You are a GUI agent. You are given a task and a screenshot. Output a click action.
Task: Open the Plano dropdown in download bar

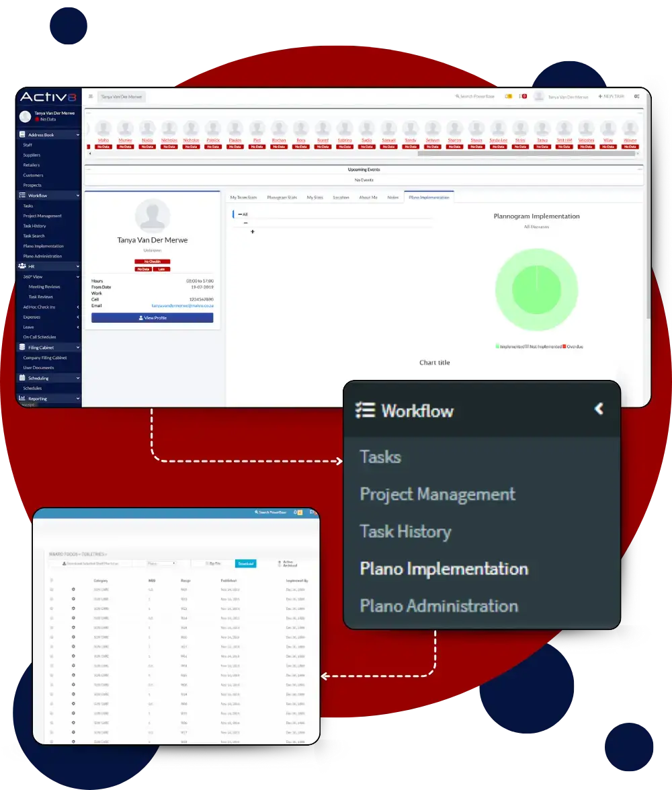pos(161,563)
